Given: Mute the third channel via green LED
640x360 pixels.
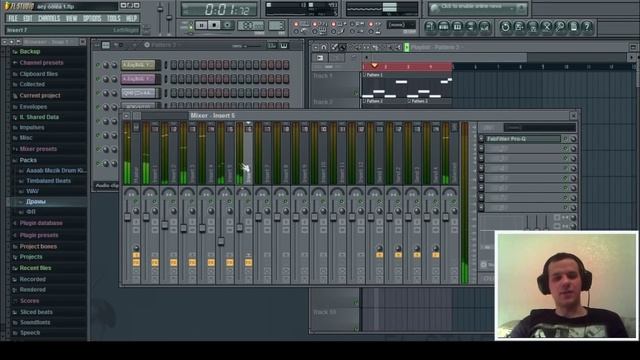Looking at the screenshot, I should point(98,93).
